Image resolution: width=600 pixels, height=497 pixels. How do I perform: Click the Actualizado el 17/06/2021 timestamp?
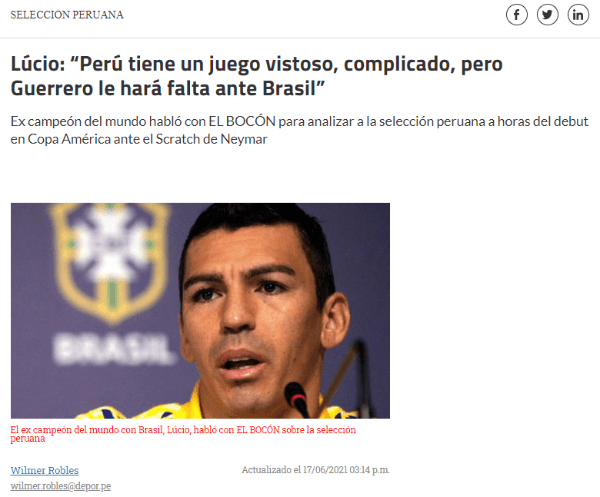(x=315, y=469)
